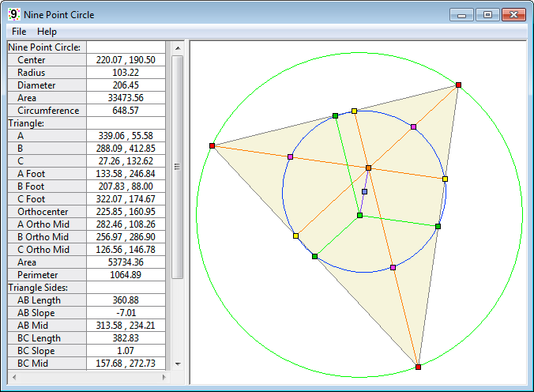The width and height of the screenshot is (534, 392).
Task: Select the green BC midpoint marker
Action: pyautogui.click(x=314, y=256)
